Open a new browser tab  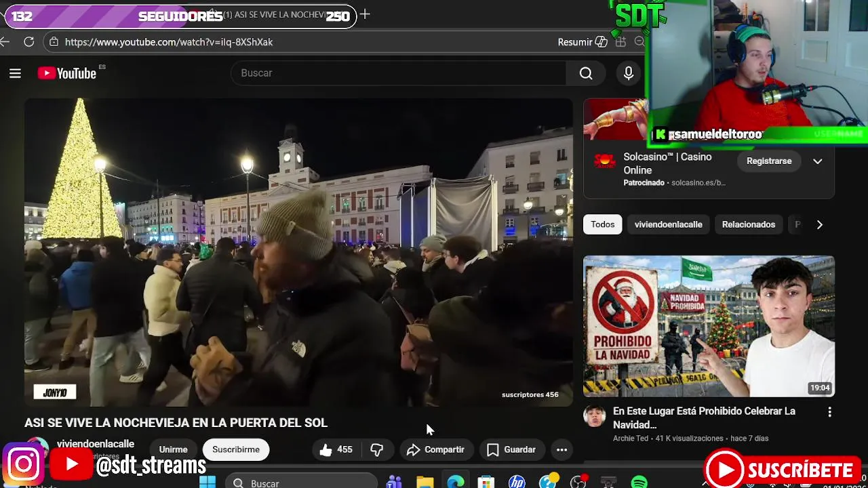[365, 14]
